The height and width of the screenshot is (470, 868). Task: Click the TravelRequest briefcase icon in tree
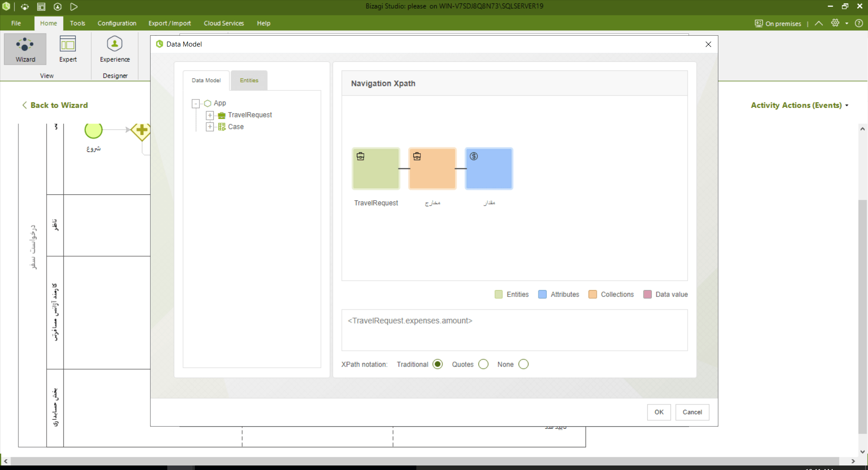tap(222, 115)
